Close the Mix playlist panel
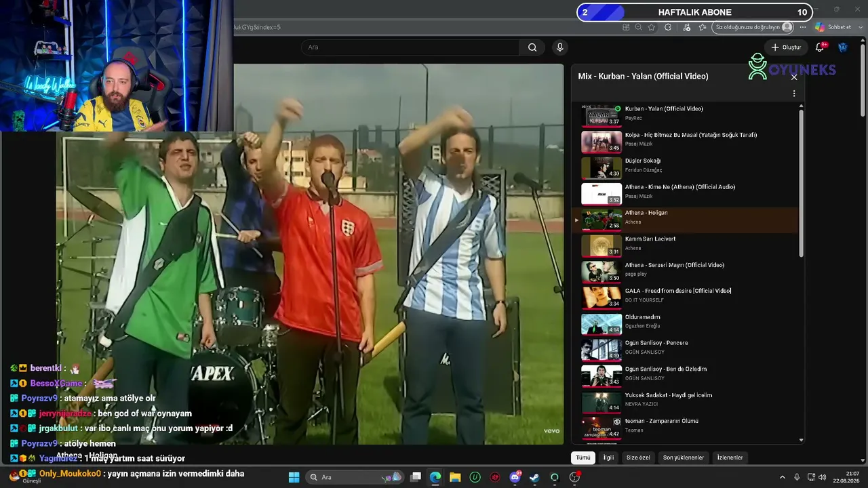The image size is (868, 488). [794, 77]
